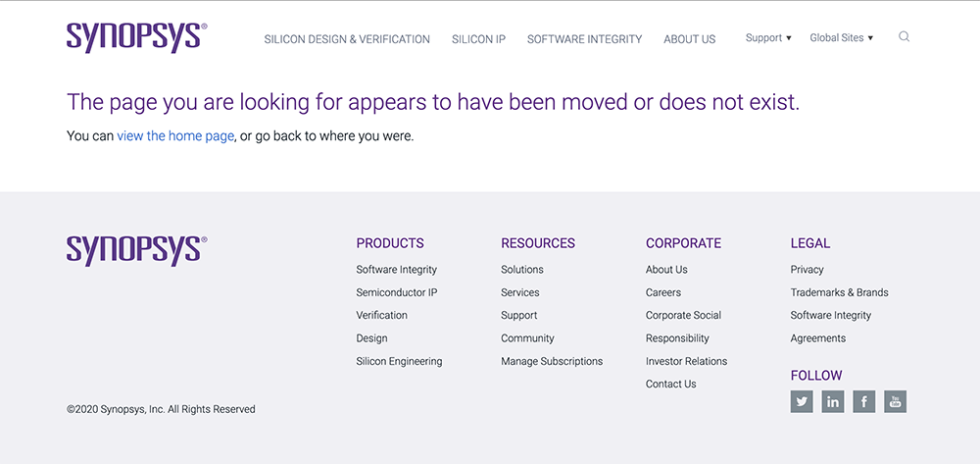The height and width of the screenshot is (464, 980).
Task: Open Silicon Design & Verification menu
Action: [347, 39]
